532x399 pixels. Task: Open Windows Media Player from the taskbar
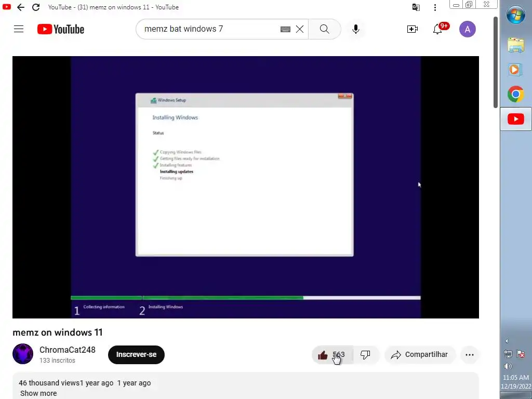tap(516, 70)
